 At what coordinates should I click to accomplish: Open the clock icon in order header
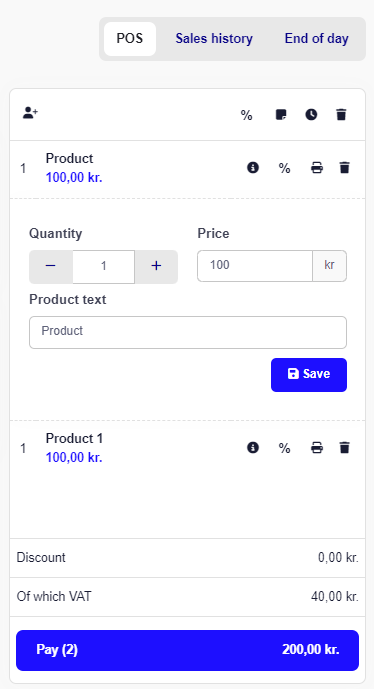pyautogui.click(x=312, y=115)
